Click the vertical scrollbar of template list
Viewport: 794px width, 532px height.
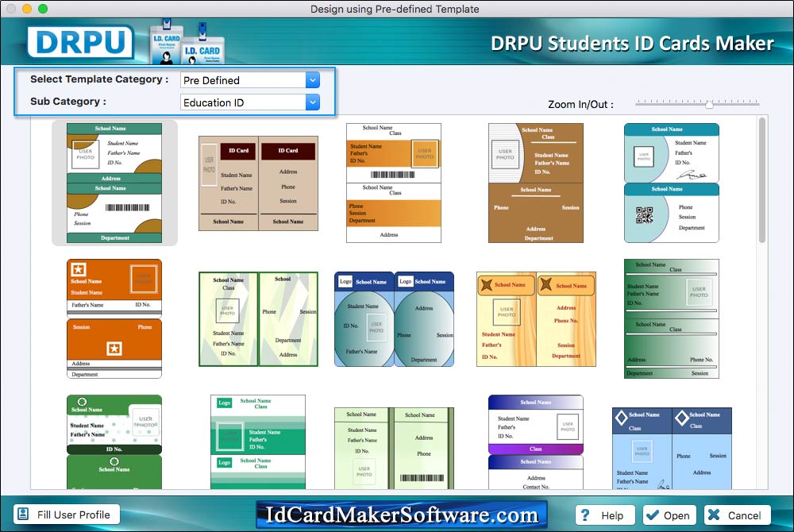coord(761,179)
